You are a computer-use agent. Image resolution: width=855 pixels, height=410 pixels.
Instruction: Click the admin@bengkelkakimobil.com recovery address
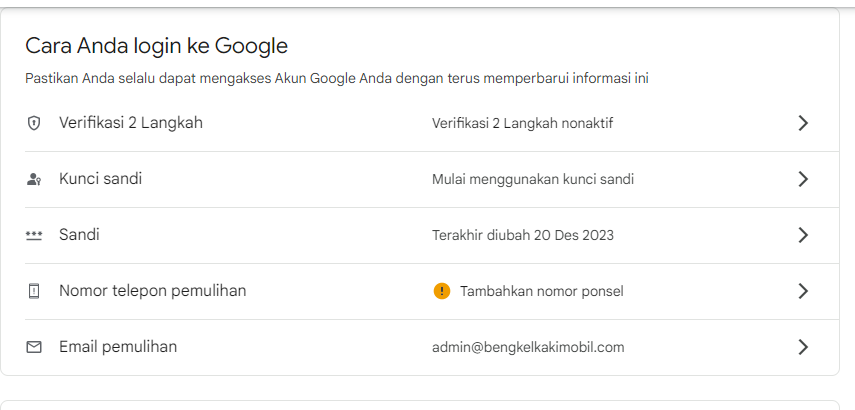tap(528, 347)
